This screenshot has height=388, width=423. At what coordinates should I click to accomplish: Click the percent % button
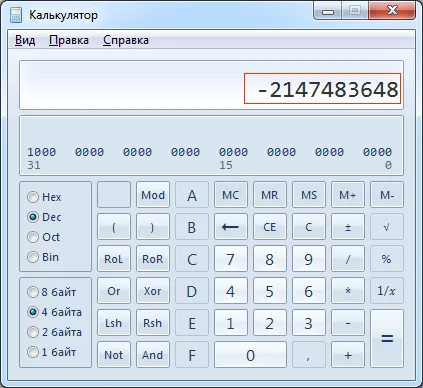(x=387, y=259)
